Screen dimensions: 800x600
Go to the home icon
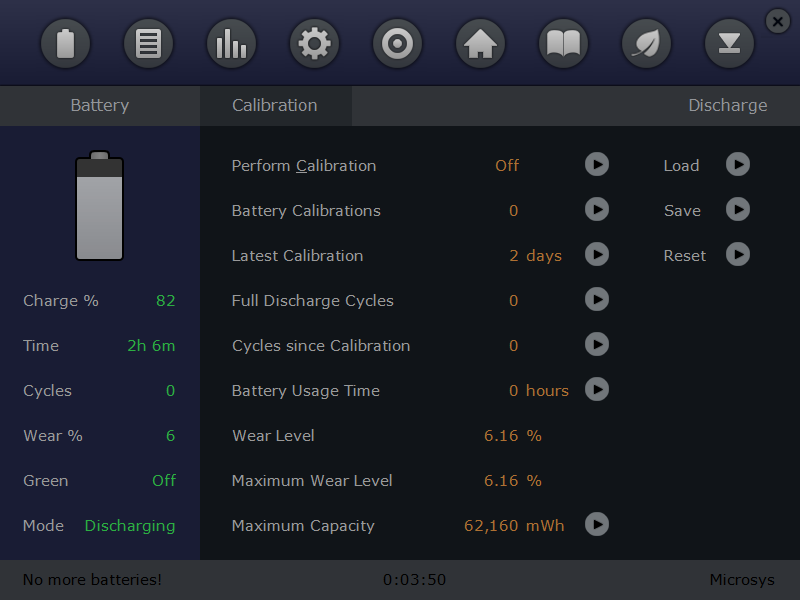481,43
